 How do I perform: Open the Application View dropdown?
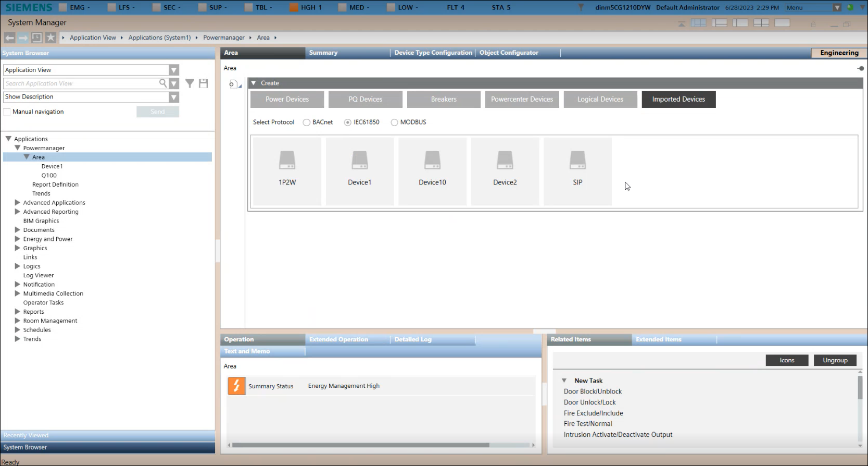[x=174, y=70]
